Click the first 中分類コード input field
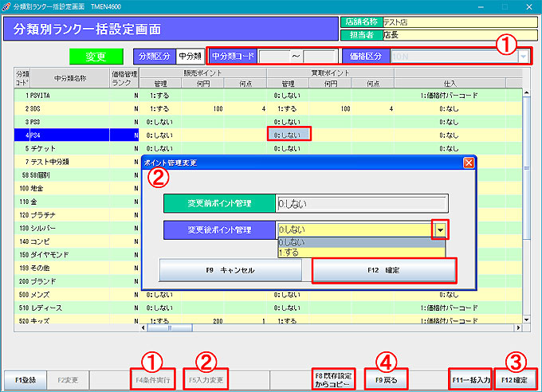 (275, 57)
